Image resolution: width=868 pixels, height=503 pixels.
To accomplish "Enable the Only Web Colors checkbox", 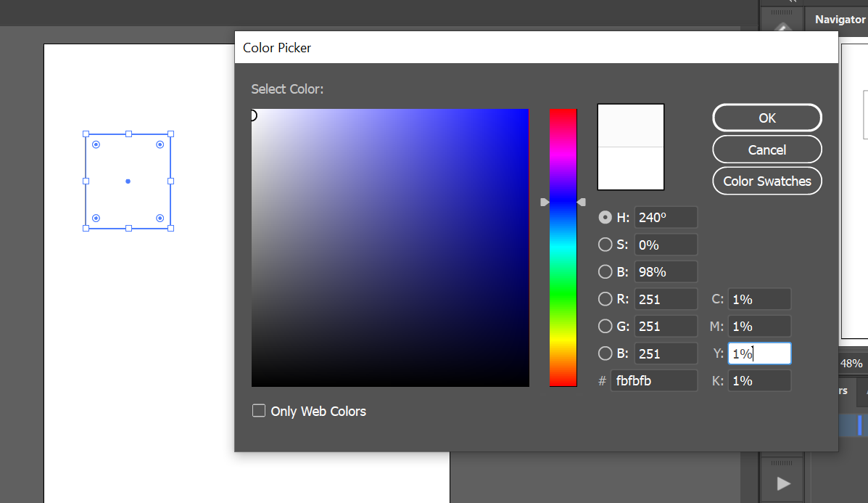I will [259, 411].
